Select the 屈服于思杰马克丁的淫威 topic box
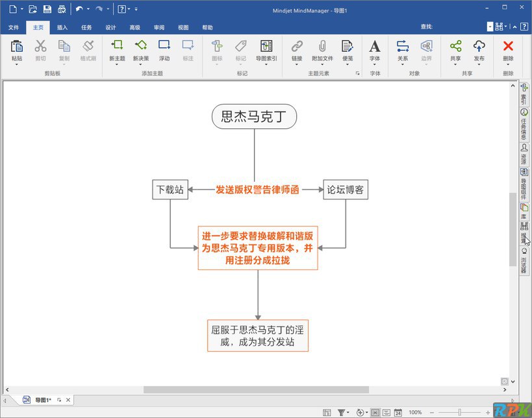This screenshot has height=418, width=532. point(258,336)
